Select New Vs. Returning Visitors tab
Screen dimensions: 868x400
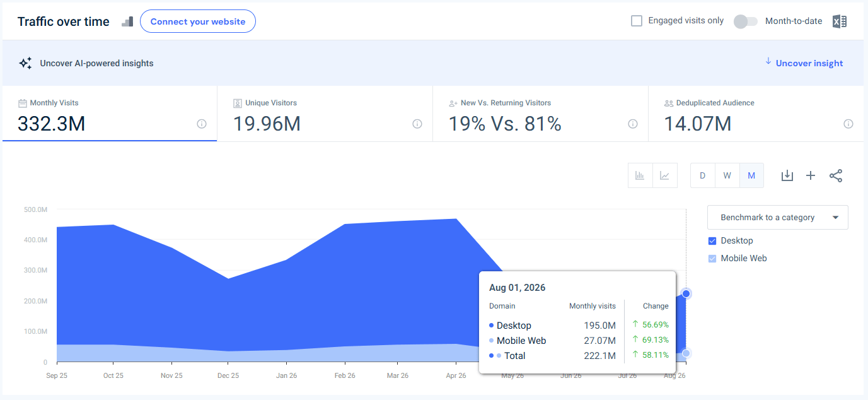coord(541,114)
